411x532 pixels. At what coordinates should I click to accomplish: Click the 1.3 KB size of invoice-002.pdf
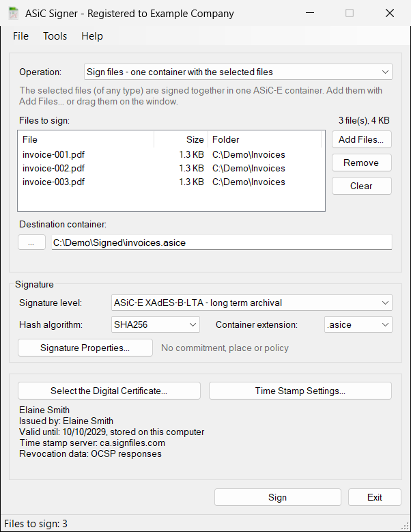(191, 168)
